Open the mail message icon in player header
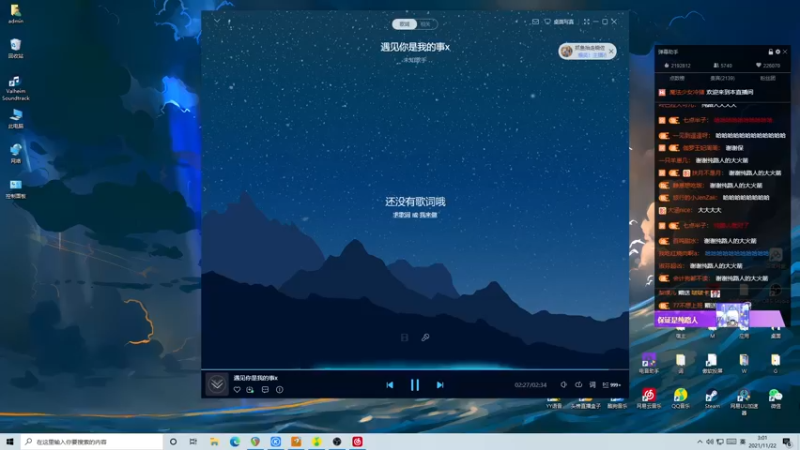800x450 pixels. [x=535, y=22]
